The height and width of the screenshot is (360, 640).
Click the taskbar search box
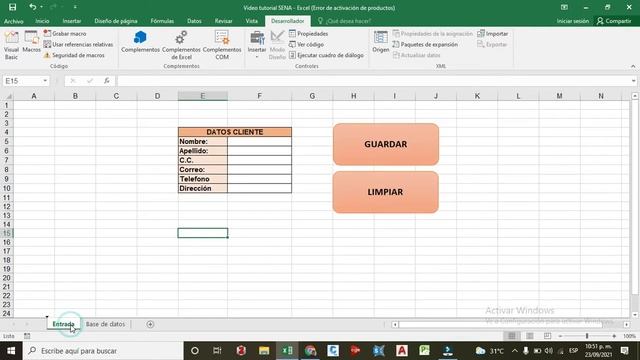pos(103,351)
